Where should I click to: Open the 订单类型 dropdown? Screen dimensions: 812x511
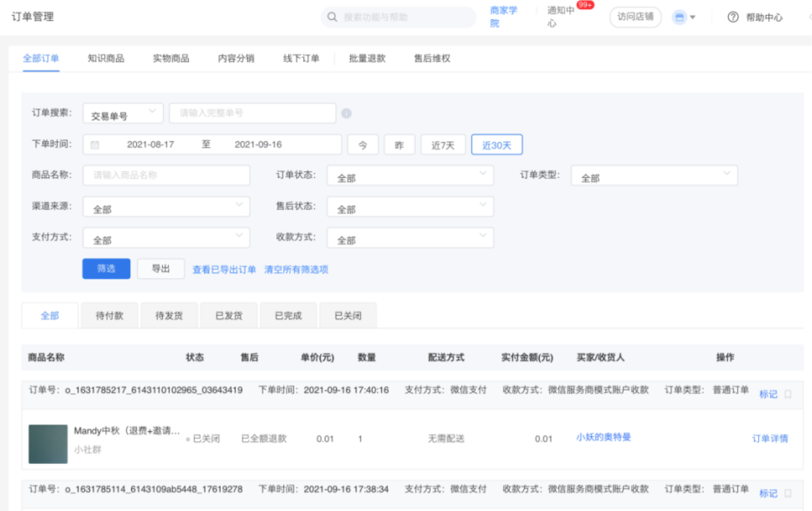click(x=654, y=175)
